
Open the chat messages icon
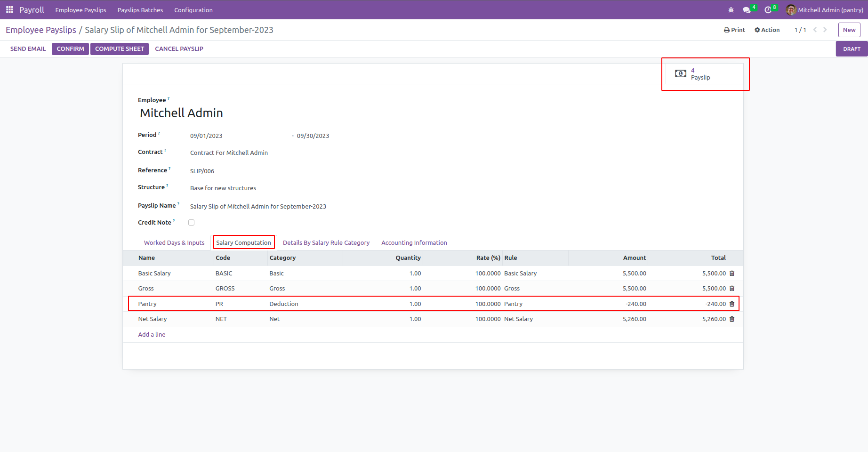pyautogui.click(x=747, y=10)
